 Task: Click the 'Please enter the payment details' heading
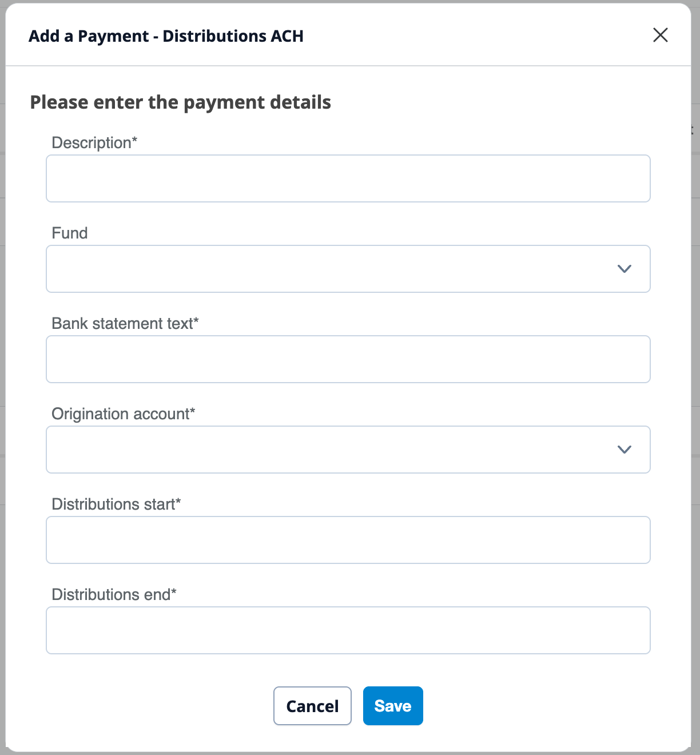click(x=180, y=102)
